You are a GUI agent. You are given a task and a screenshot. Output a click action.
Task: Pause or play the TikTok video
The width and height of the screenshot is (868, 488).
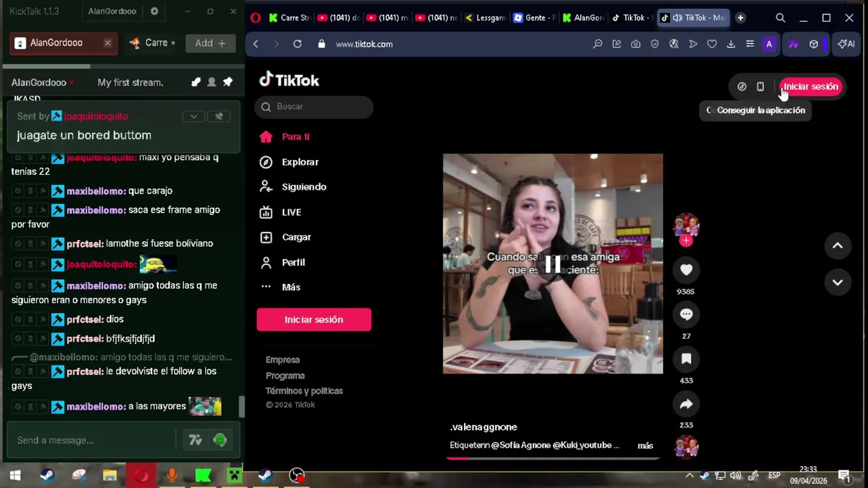click(x=553, y=264)
